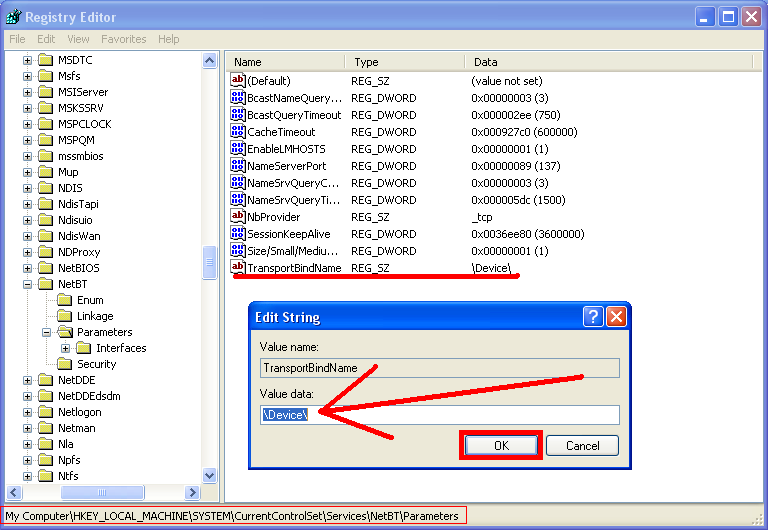Expand the Interfaces tree node

click(66, 348)
